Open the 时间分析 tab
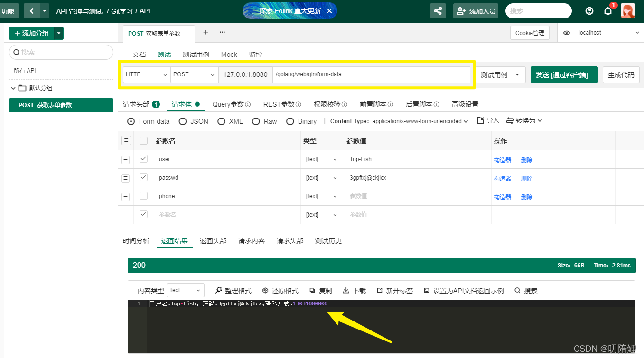 click(136, 241)
